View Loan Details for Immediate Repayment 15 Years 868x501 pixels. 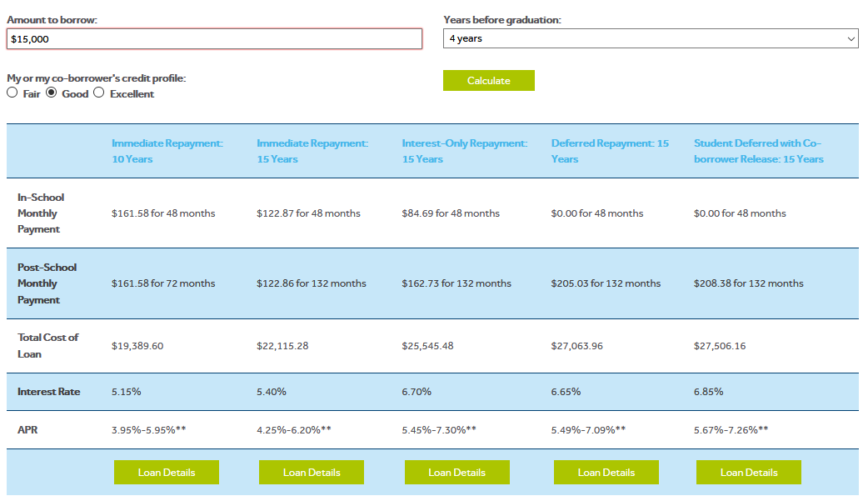pyautogui.click(x=311, y=472)
